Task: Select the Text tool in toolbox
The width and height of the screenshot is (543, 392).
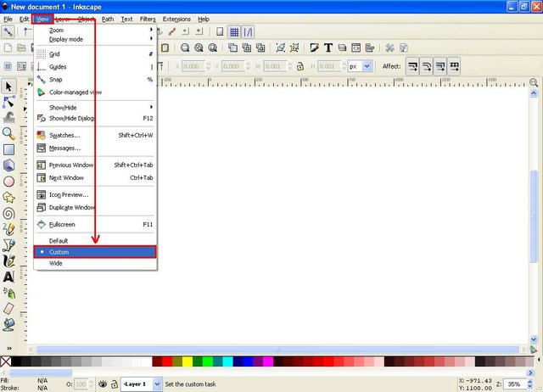Action: [8, 277]
